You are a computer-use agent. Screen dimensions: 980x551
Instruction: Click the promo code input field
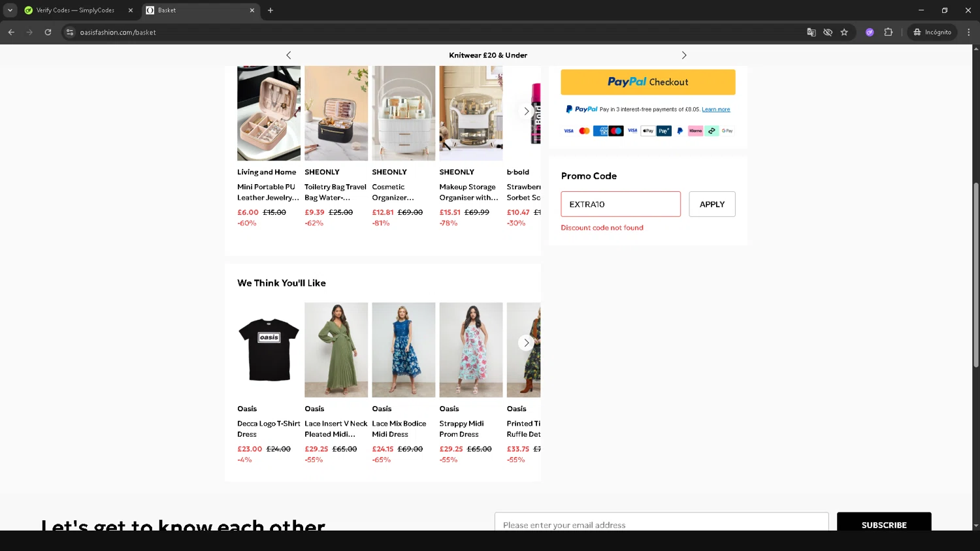621,204
